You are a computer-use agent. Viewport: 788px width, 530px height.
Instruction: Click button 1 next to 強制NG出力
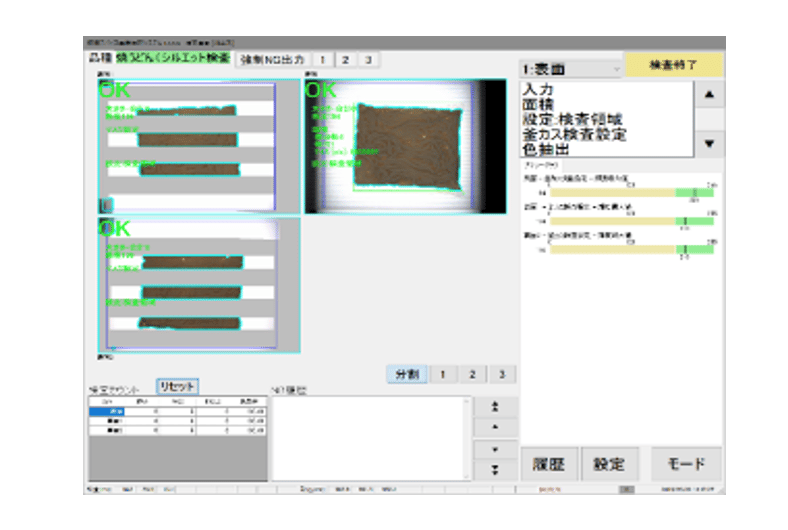323,60
